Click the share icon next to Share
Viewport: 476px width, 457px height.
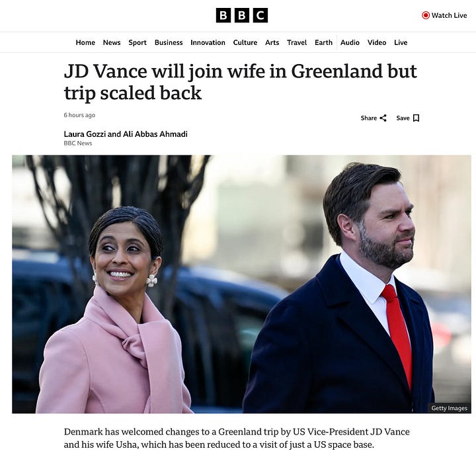pos(383,118)
